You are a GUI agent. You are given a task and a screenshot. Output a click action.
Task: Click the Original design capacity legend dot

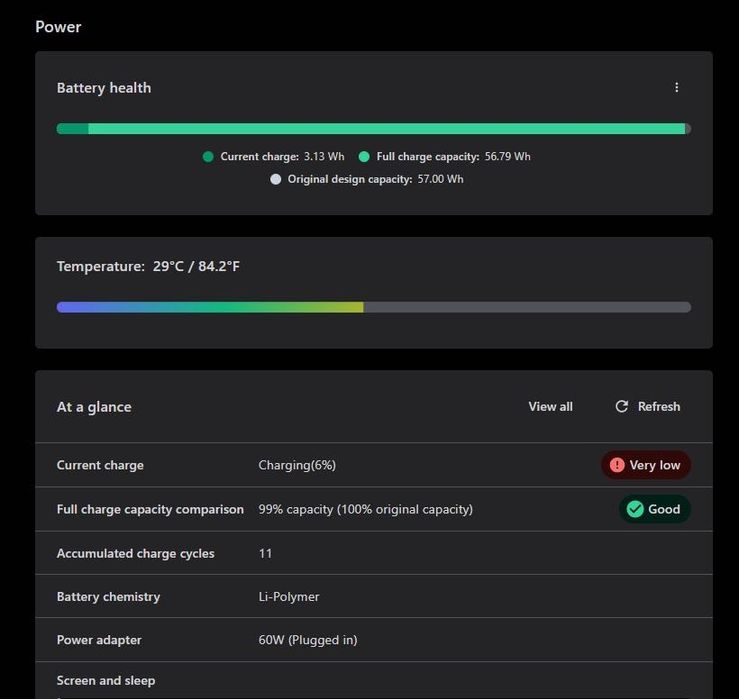[276, 179]
